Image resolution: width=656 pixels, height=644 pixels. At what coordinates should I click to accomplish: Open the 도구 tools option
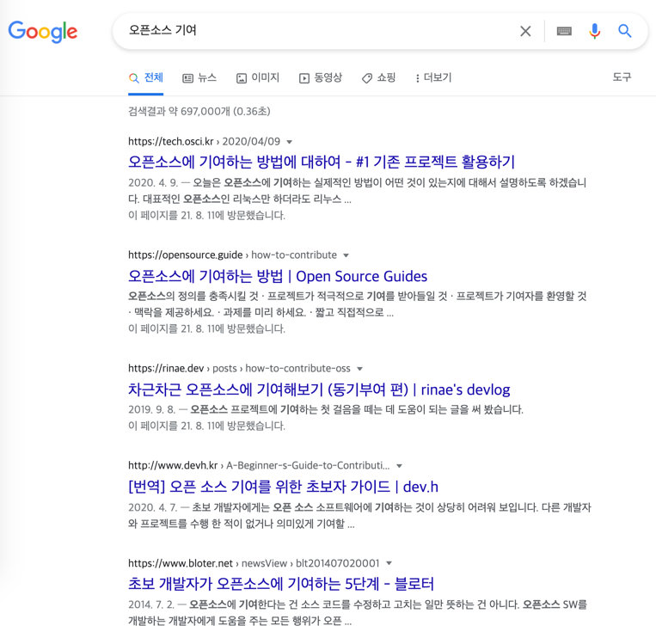[x=622, y=77]
